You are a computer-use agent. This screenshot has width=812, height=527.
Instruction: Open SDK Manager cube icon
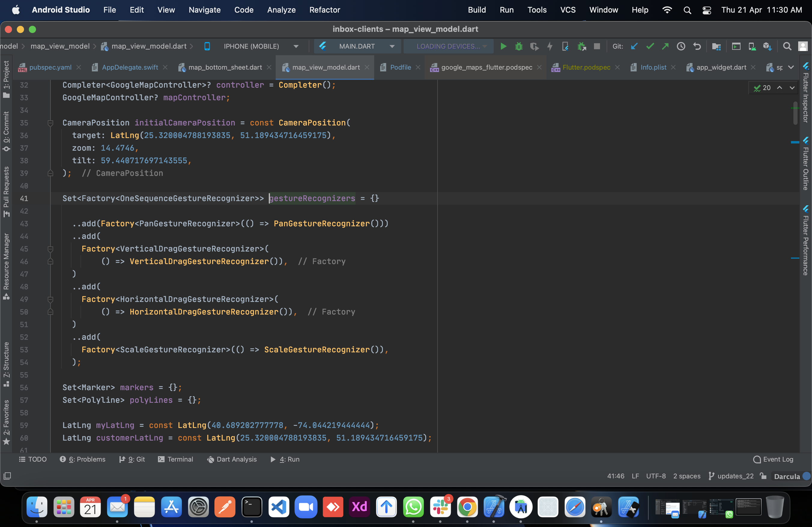click(x=767, y=46)
